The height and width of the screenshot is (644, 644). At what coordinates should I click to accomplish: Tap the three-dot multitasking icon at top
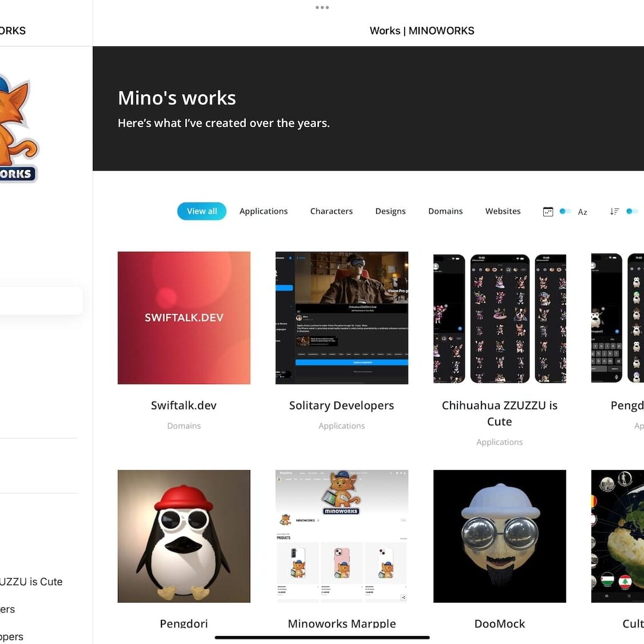(x=322, y=7)
